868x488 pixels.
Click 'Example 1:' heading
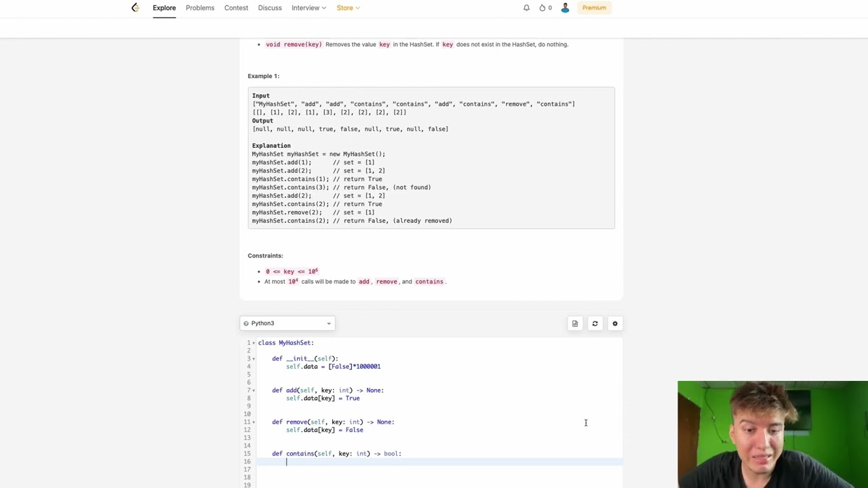click(x=263, y=76)
